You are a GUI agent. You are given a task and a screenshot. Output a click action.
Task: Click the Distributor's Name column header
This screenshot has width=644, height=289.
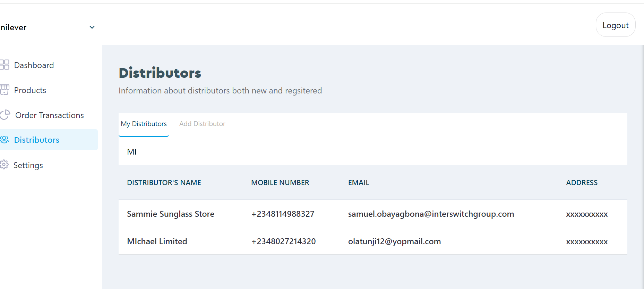point(164,183)
